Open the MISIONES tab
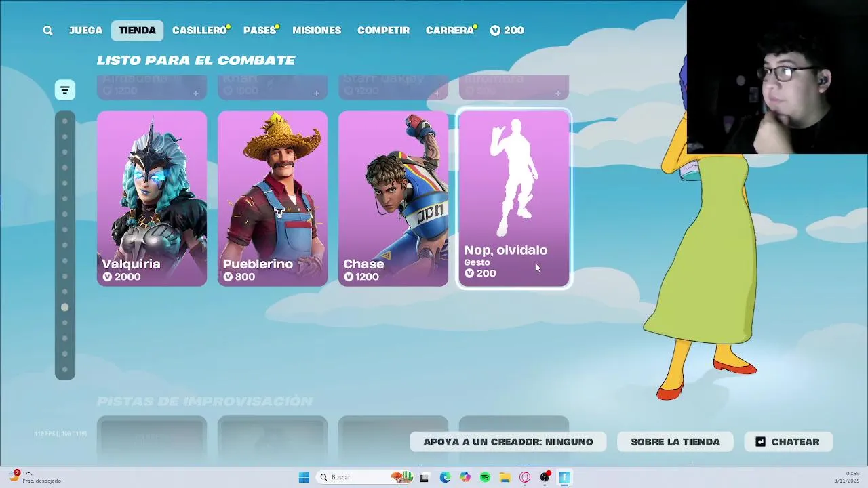The height and width of the screenshot is (488, 868). [x=317, y=30]
